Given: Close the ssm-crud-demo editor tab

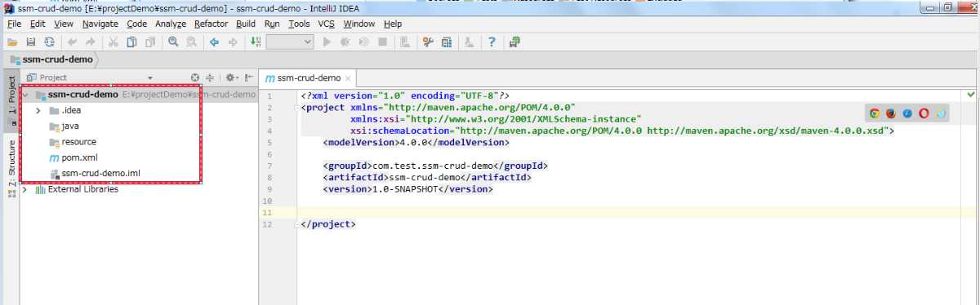Looking at the screenshot, I should [x=348, y=78].
